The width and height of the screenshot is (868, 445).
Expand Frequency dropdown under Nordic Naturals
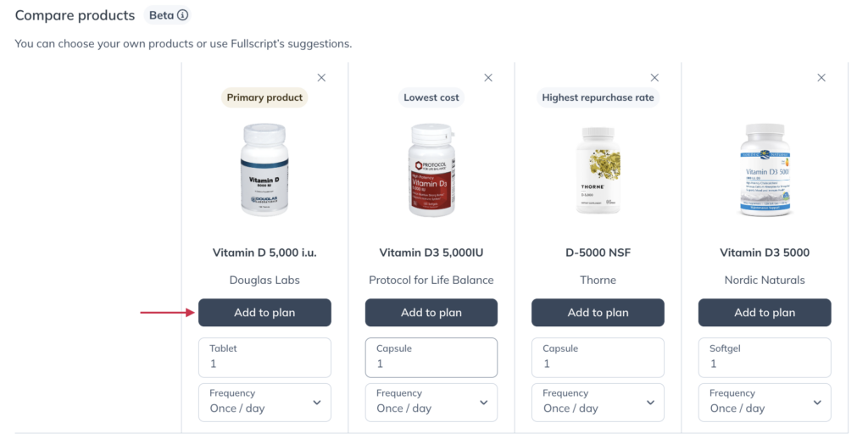coord(765,403)
